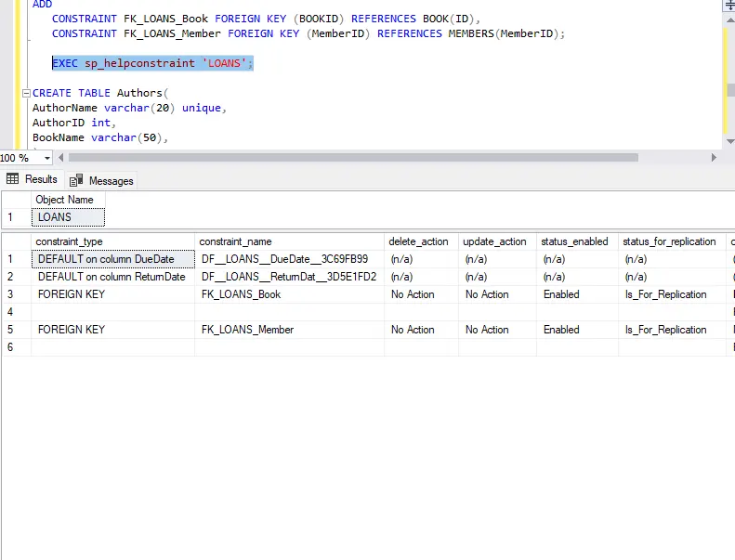The height and width of the screenshot is (560, 735).
Task: Select Enabled status cell for FK_LOANS_Book
Action: (x=577, y=294)
